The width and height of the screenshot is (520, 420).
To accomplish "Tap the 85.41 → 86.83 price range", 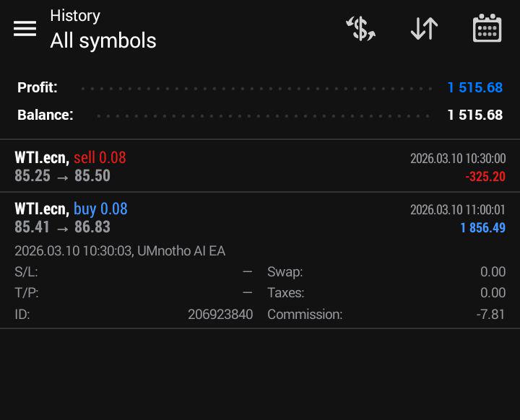I will [62, 227].
